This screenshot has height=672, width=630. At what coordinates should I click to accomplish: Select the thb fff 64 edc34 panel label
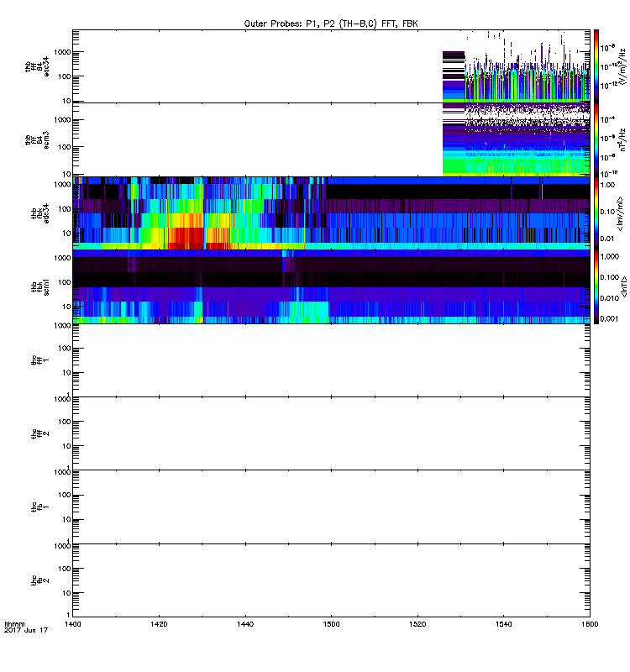pos(37,66)
